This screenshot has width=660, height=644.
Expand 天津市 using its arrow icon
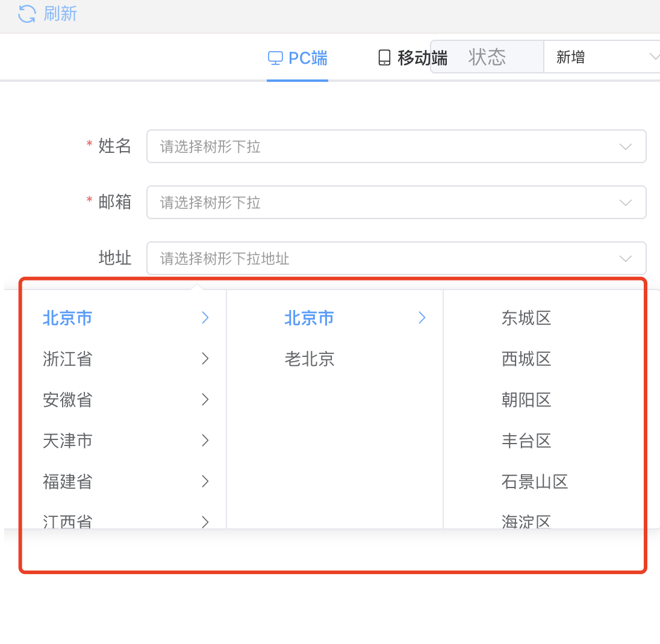coord(205,441)
